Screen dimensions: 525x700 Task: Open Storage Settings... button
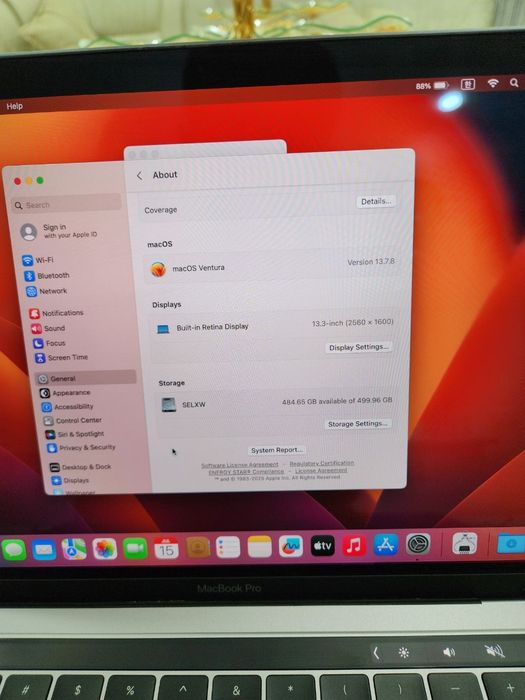pos(358,424)
